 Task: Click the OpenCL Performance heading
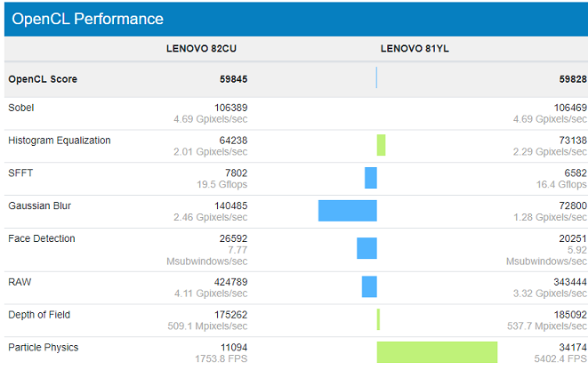click(x=87, y=19)
